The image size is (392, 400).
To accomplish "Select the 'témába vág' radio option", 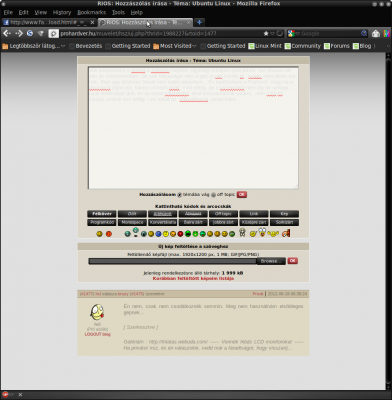I will (179, 195).
